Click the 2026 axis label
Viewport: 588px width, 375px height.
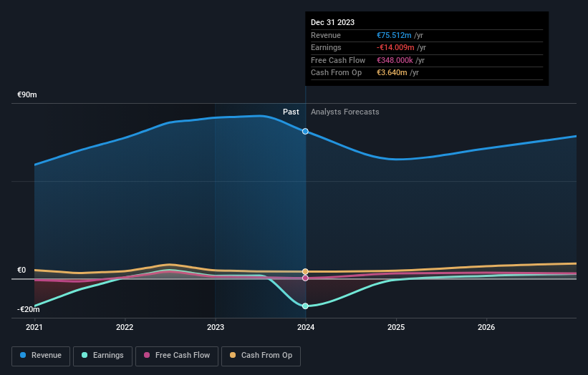click(x=486, y=328)
